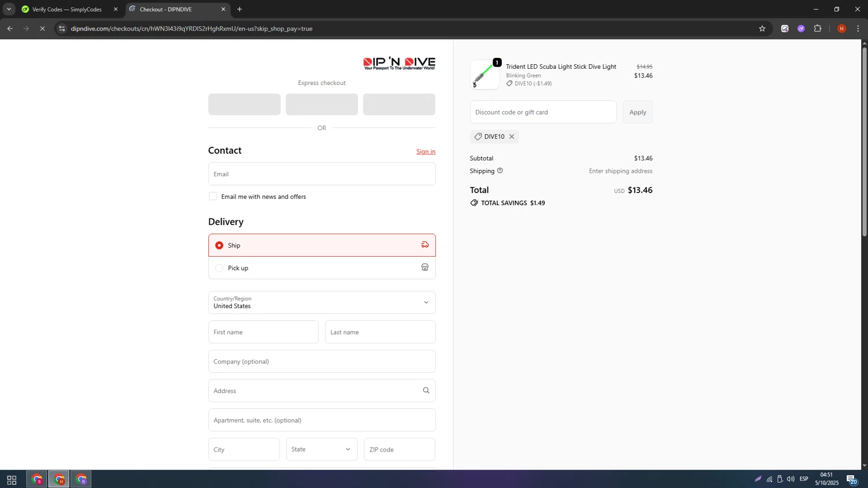Open the tab search dropdown arrow

point(9,9)
